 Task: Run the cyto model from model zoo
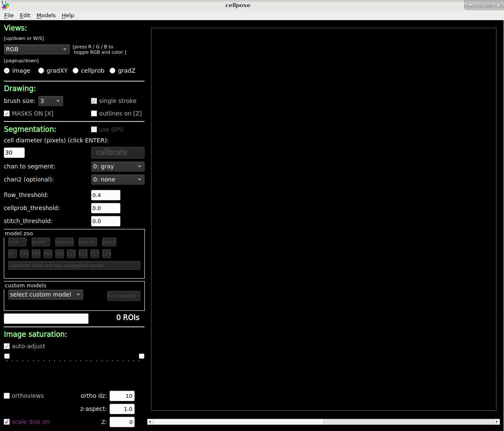17,242
